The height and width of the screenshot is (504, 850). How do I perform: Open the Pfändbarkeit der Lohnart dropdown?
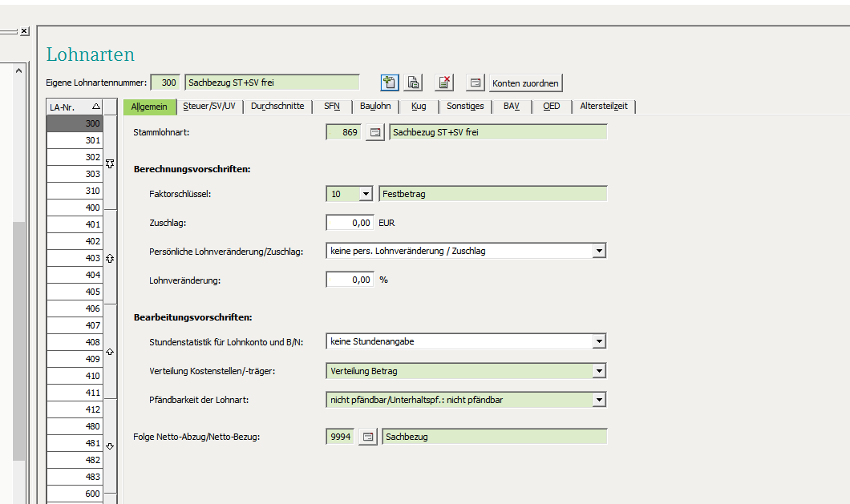coord(599,399)
